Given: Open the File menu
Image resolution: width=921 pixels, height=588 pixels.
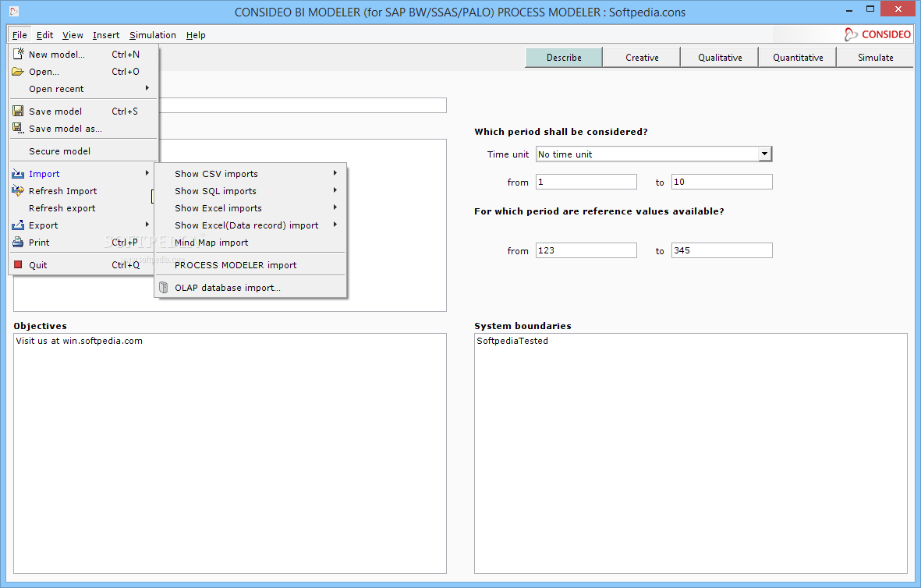Looking at the screenshot, I should coord(19,34).
